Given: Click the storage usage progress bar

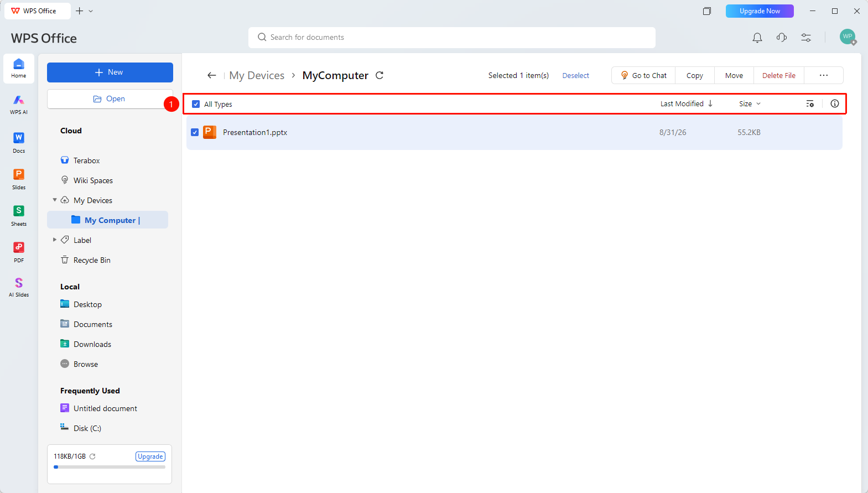Looking at the screenshot, I should (x=110, y=467).
